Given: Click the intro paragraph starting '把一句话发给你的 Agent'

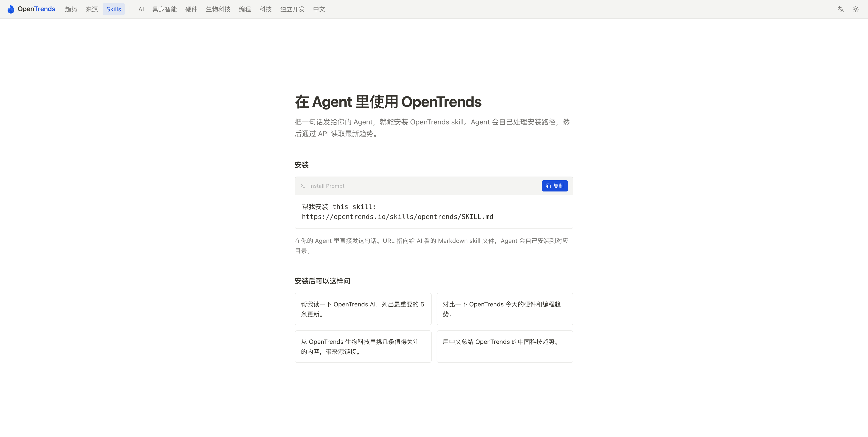Looking at the screenshot, I should pyautogui.click(x=432, y=128).
